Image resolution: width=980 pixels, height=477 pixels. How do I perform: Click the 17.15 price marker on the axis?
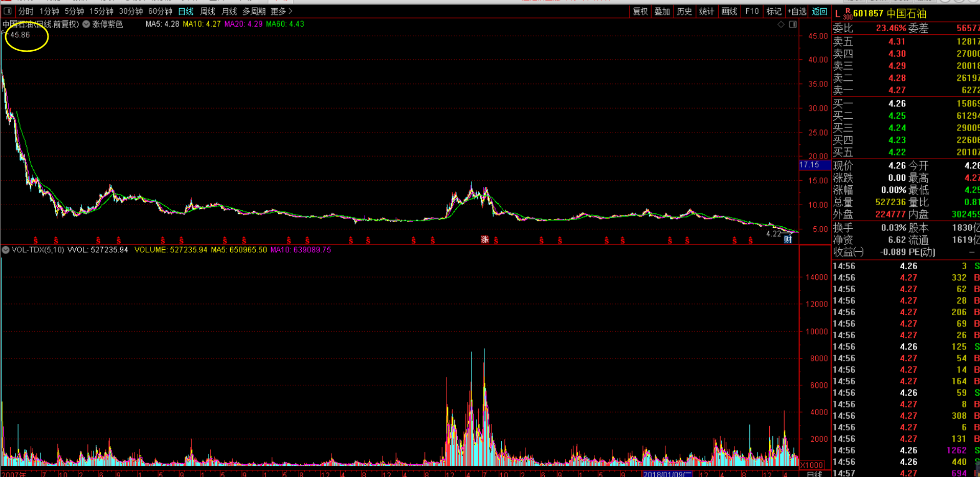(810, 165)
